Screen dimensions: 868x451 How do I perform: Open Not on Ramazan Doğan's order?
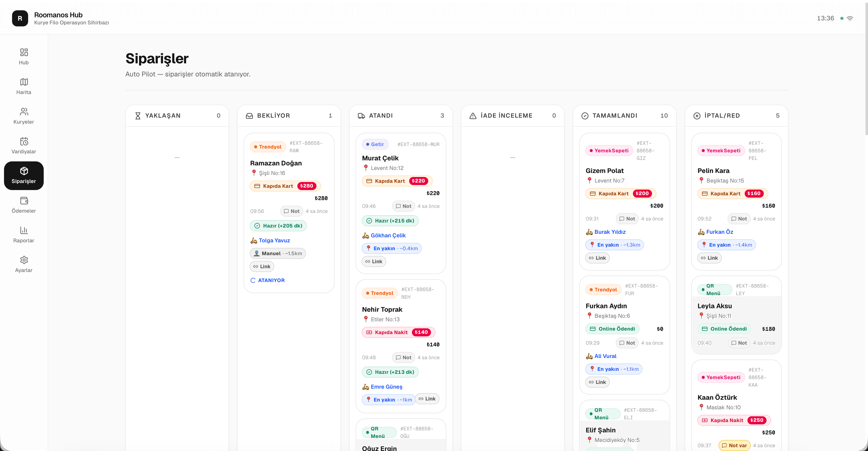click(x=291, y=211)
